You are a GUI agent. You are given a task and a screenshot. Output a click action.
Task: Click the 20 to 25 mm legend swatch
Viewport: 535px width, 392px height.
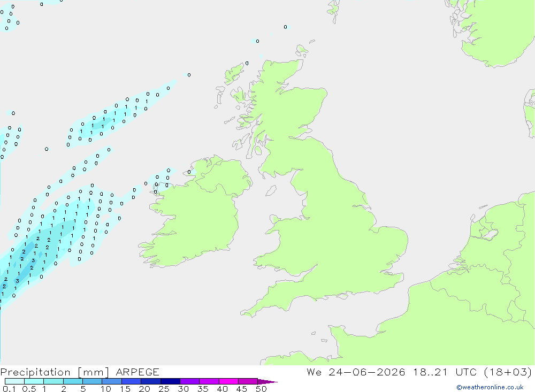click(150, 381)
